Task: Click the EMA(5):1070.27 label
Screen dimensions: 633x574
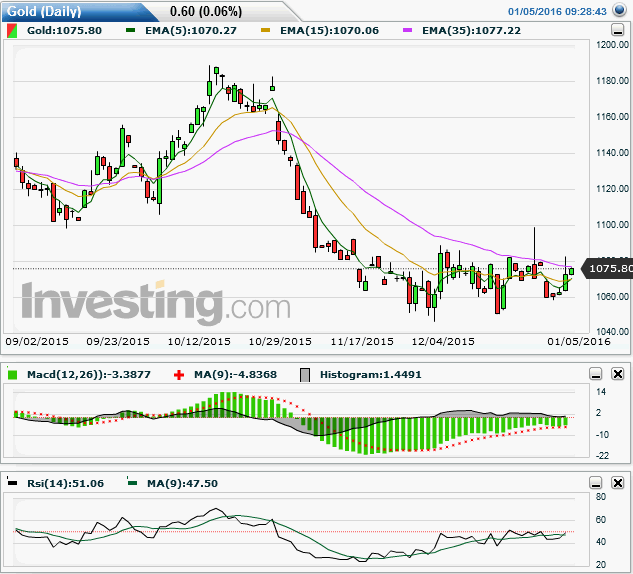Action: [x=191, y=31]
